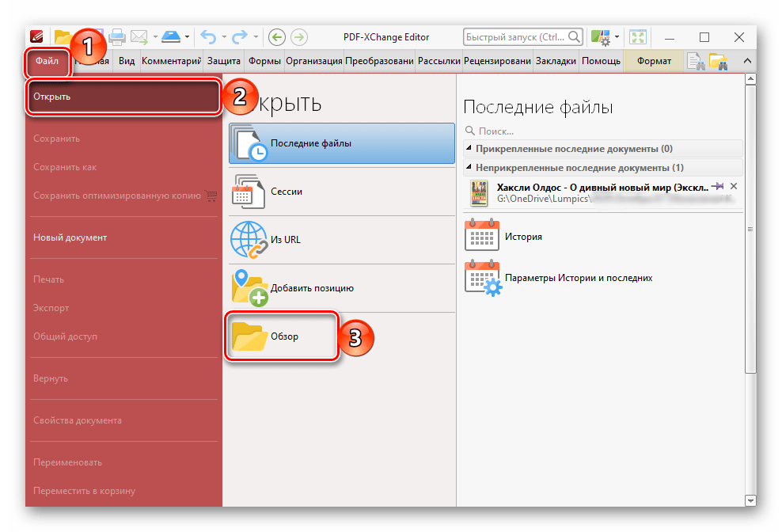
Task: Switch to the Закладки tab
Action: click(556, 61)
